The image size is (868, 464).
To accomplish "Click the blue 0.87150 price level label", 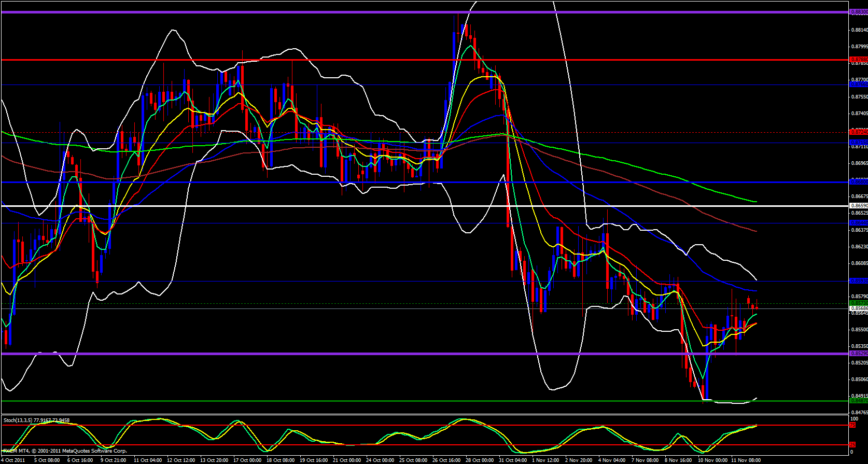I will click(x=858, y=142).
